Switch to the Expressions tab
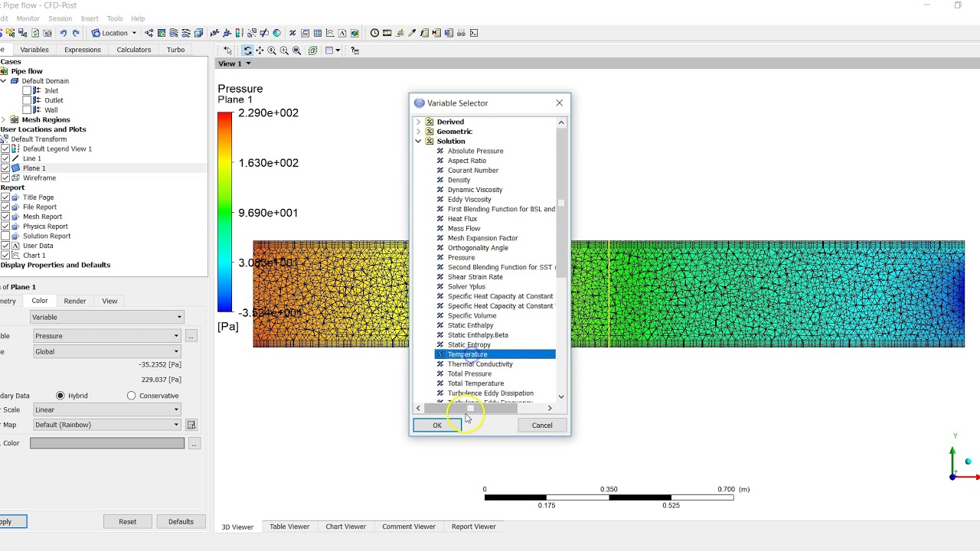This screenshot has height=551, width=980. 83,50
